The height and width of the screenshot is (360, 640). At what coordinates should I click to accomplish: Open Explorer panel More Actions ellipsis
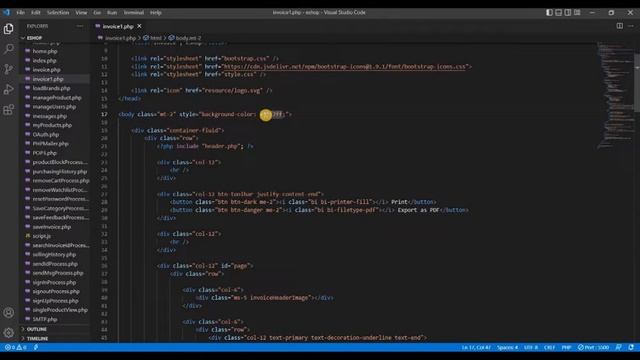click(80, 26)
